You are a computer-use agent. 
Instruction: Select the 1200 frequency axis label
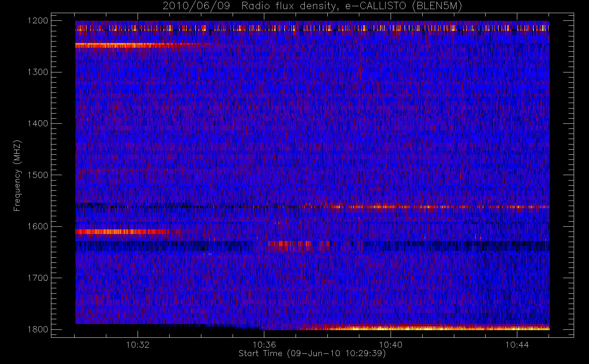[x=38, y=21]
